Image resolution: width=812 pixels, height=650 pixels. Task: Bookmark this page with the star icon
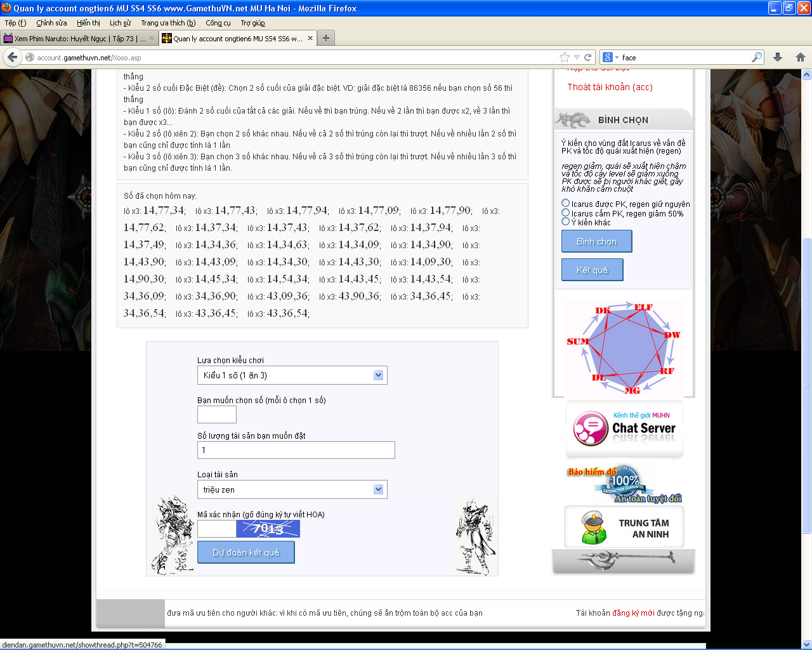[x=565, y=57]
